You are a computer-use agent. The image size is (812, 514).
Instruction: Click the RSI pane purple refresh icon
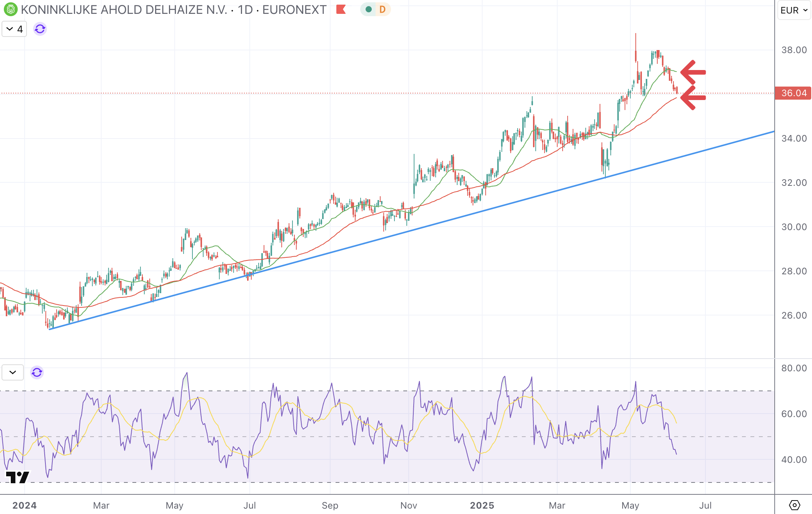point(37,372)
